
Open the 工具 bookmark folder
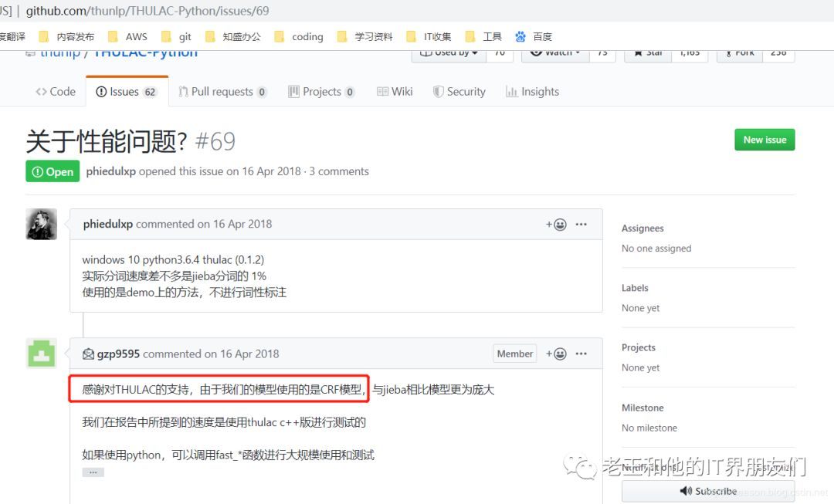(483, 37)
